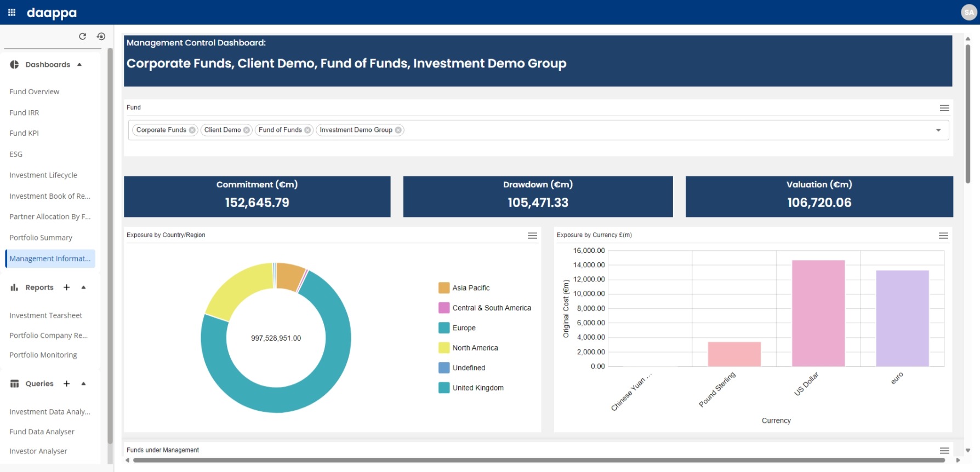The width and height of the screenshot is (980, 472).
Task: Click the Reports bar chart icon
Action: (14, 287)
